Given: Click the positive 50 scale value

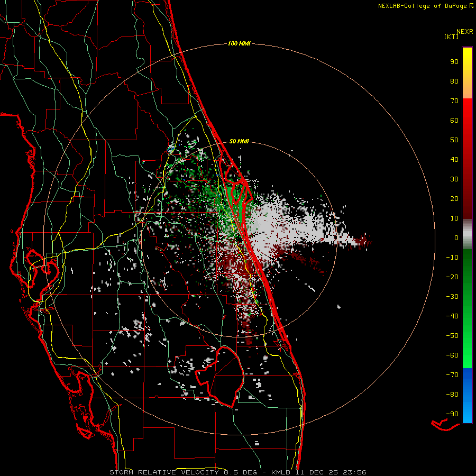Looking at the screenshot, I should coord(454,140).
